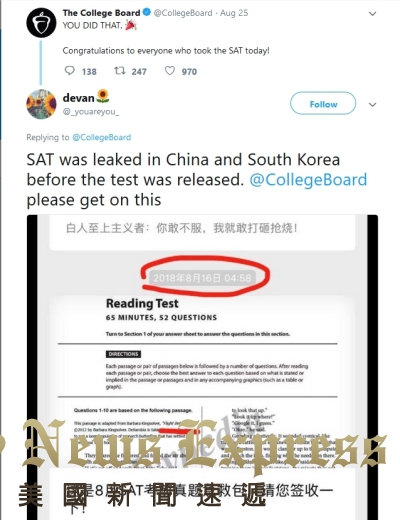Follow the user devan
This screenshot has height=520, width=400.
click(x=323, y=103)
